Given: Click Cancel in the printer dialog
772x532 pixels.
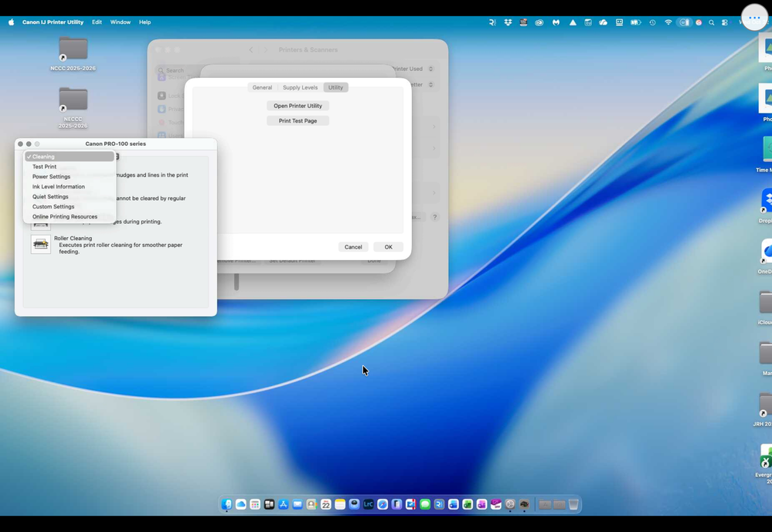Looking at the screenshot, I should pyautogui.click(x=353, y=247).
